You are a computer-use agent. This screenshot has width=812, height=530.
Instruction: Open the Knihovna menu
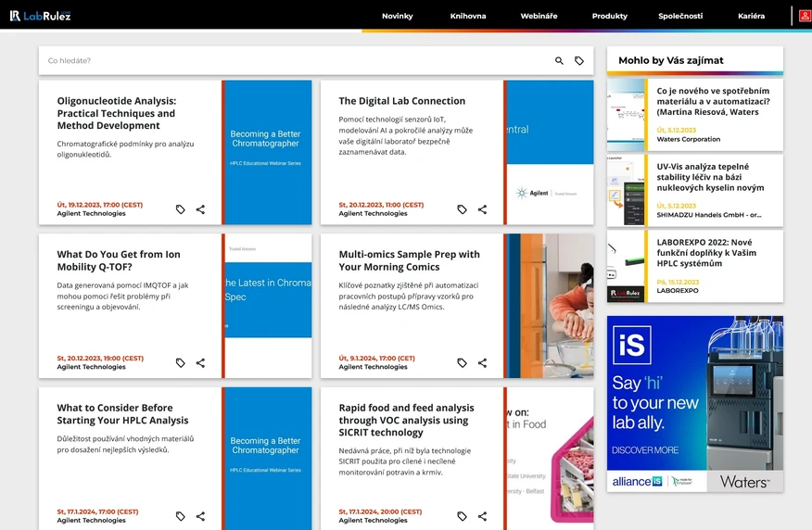pyautogui.click(x=468, y=16)
